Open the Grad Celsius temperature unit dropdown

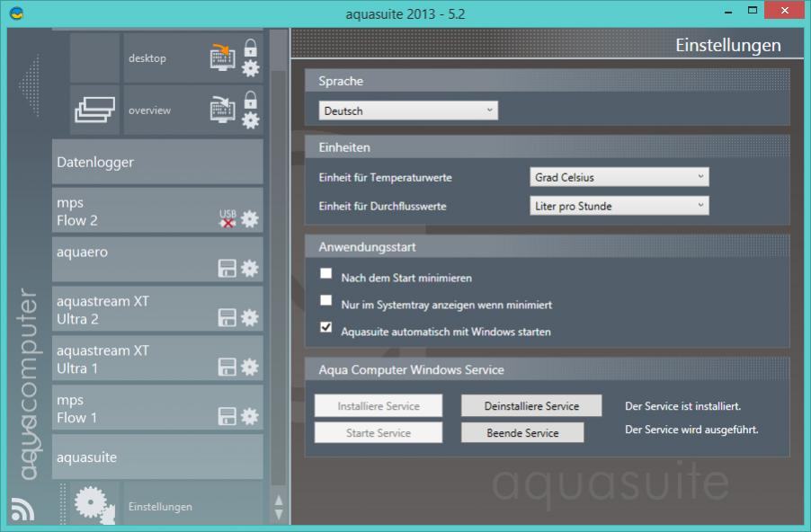(619, 177)
